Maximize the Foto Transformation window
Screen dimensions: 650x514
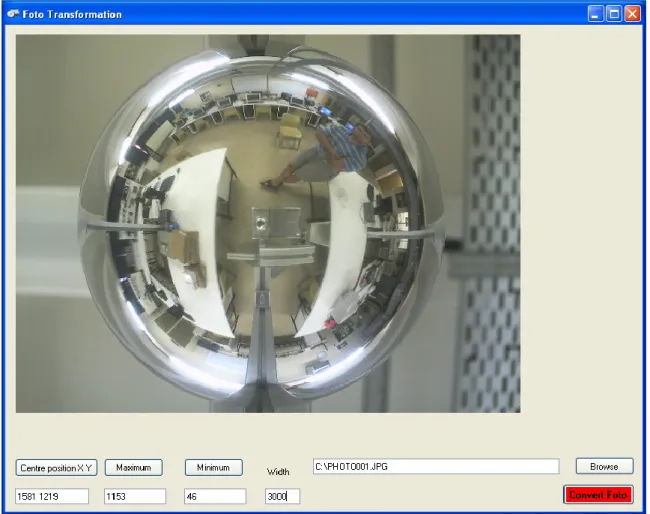coord(614,14)
